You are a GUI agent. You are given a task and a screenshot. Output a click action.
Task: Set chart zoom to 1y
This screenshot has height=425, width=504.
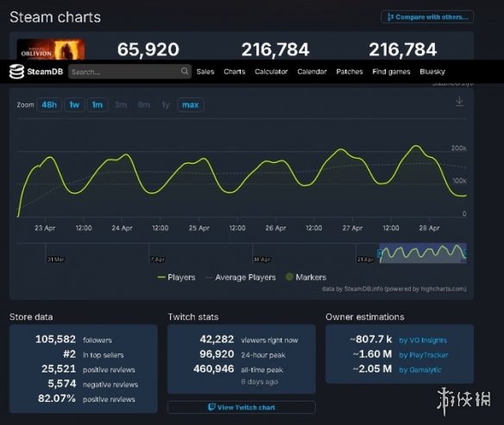(166, 104)
